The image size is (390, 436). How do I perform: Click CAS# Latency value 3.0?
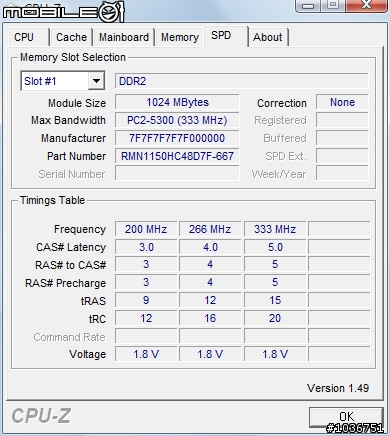[146, 247]
